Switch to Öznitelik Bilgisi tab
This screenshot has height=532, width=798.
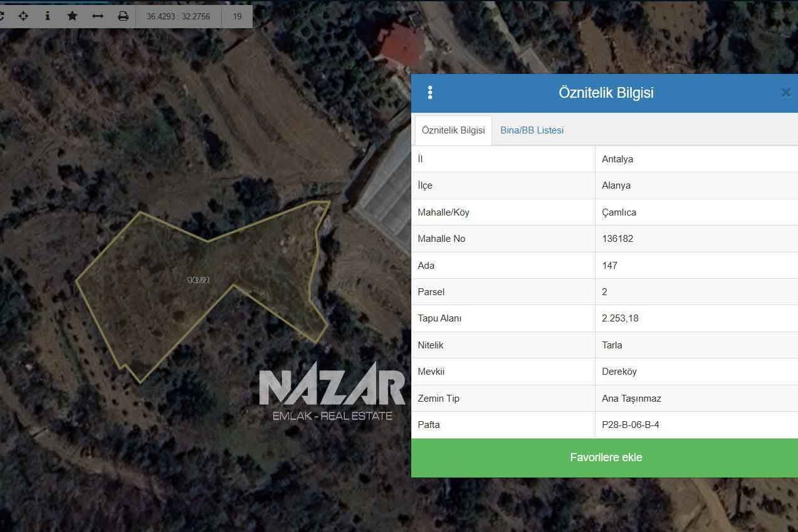tap(453, 130)
